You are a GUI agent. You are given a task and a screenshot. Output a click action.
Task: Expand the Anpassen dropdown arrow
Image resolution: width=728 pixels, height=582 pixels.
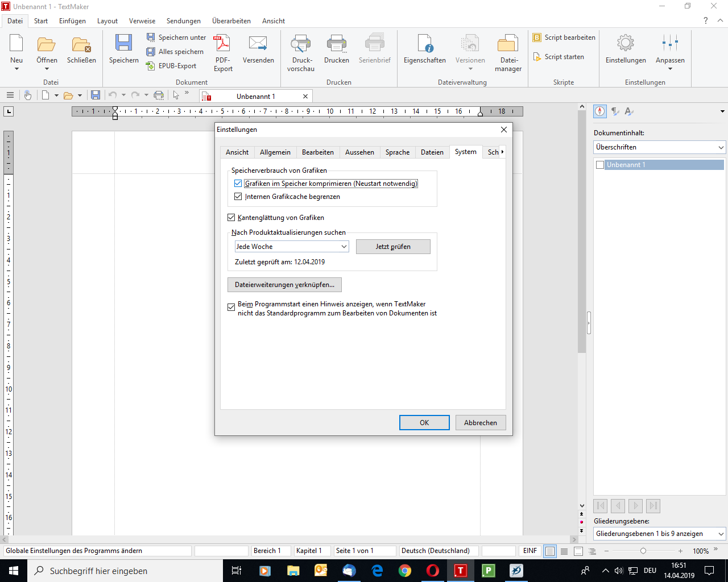pyautogui.click(x=670, y=69)
